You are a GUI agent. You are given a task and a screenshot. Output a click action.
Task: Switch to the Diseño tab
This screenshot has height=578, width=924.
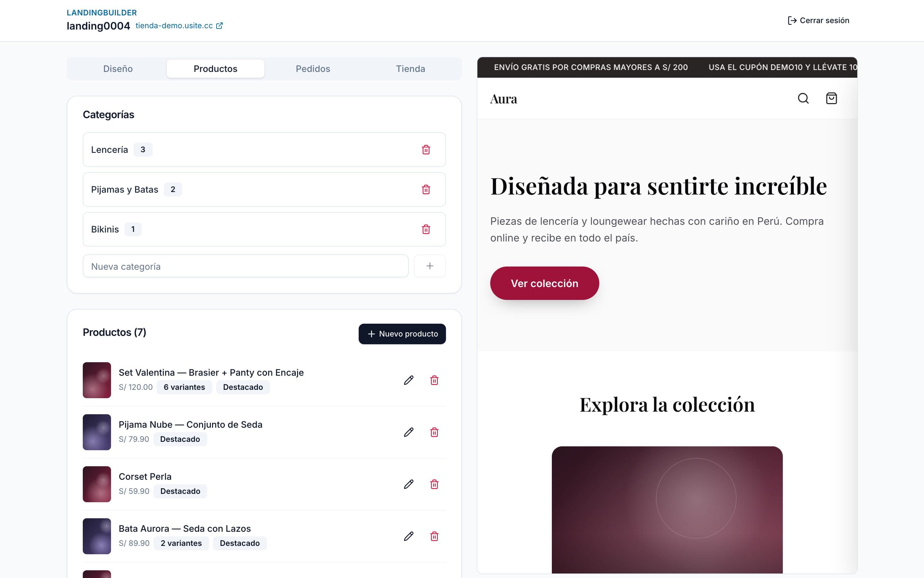click(118, 69)
